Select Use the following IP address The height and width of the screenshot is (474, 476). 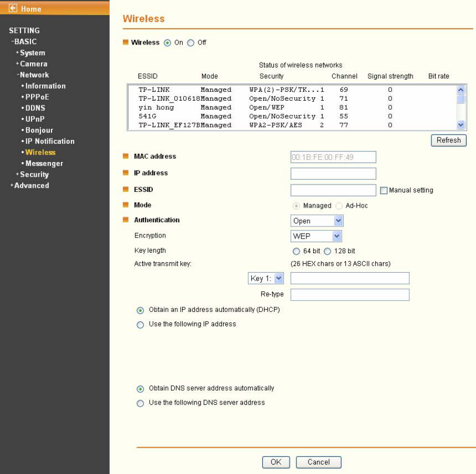tap(140, 325)
